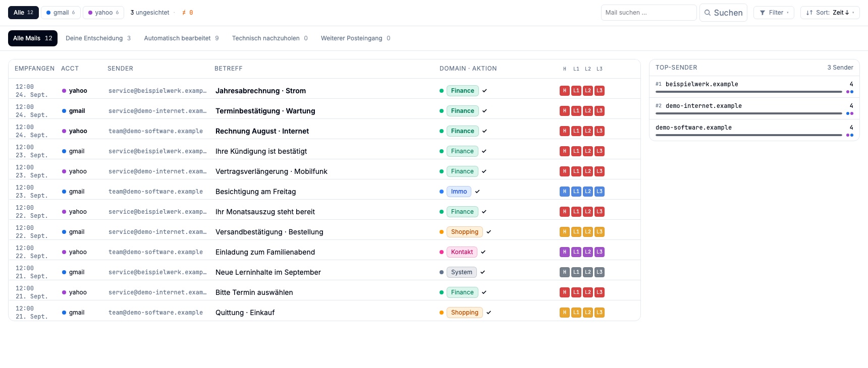Select the Alle 12 account chip
Screen dimensions: 868x368
pyautogui.click(x=23, y=13)
